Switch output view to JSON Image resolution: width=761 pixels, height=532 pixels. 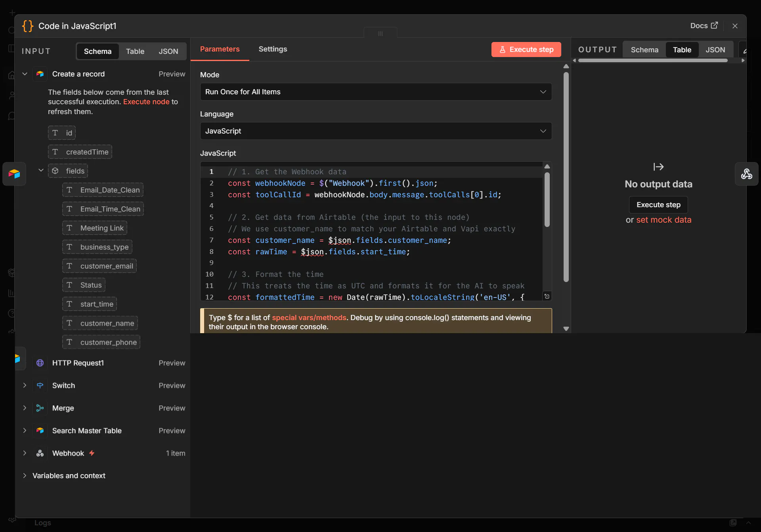tap(715, 50)
